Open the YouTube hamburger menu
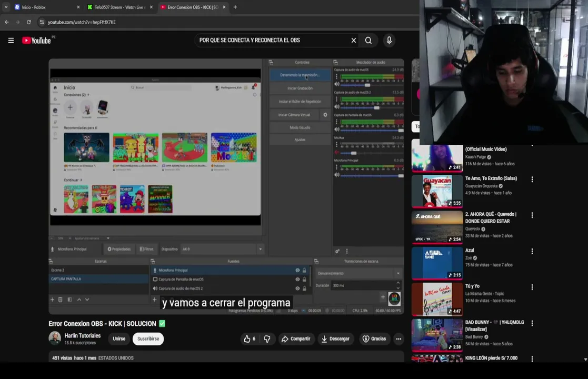This screenshot has height=379, width=588. 11,41
